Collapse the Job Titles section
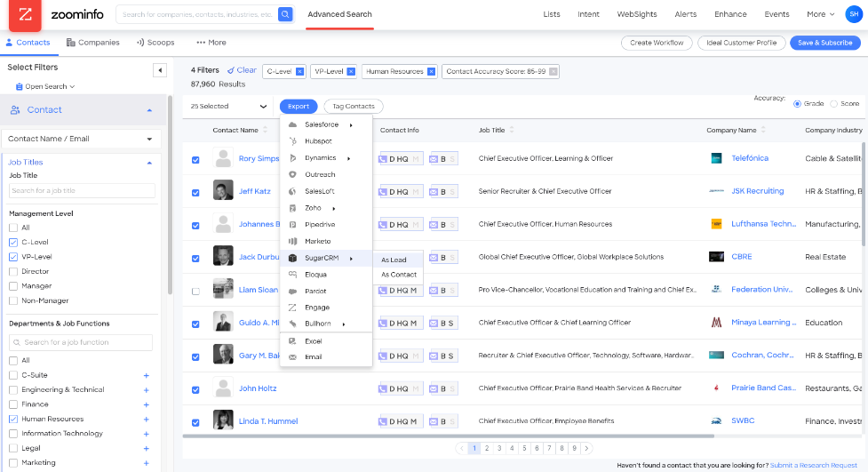This screenshot has height=472, width=868. 149,163
